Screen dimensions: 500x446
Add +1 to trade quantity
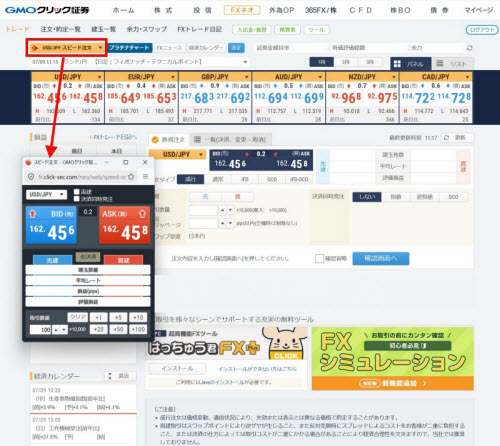98,317
